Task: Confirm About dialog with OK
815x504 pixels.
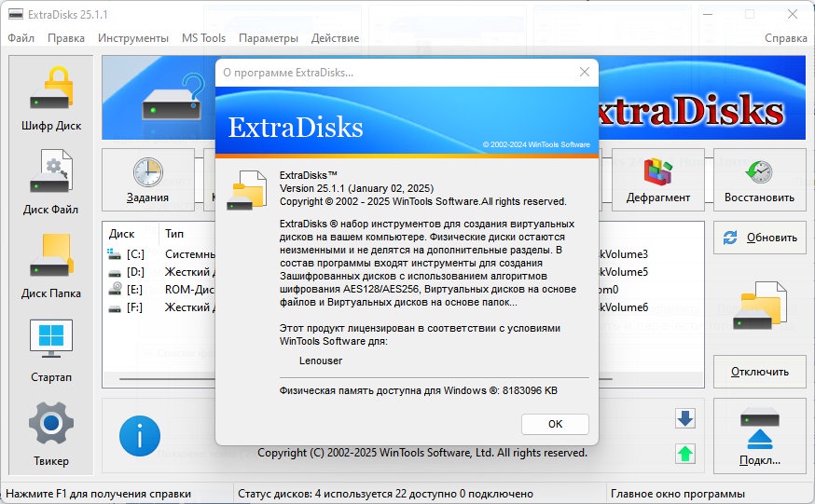Action: click(555, 424)
